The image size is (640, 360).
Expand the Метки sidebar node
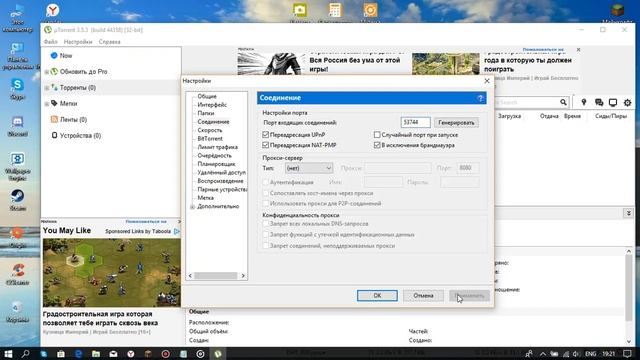coord(47,104)
